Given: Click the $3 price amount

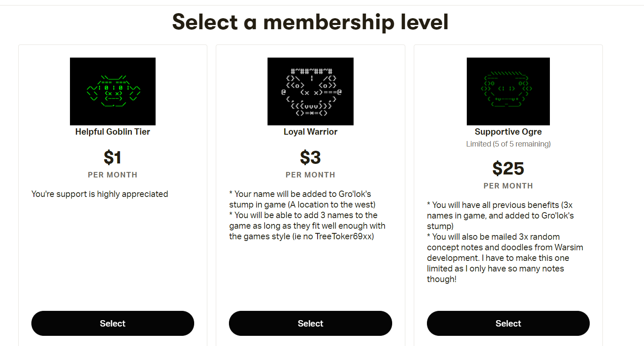Looking at the screenshot, I should point(310,158).
